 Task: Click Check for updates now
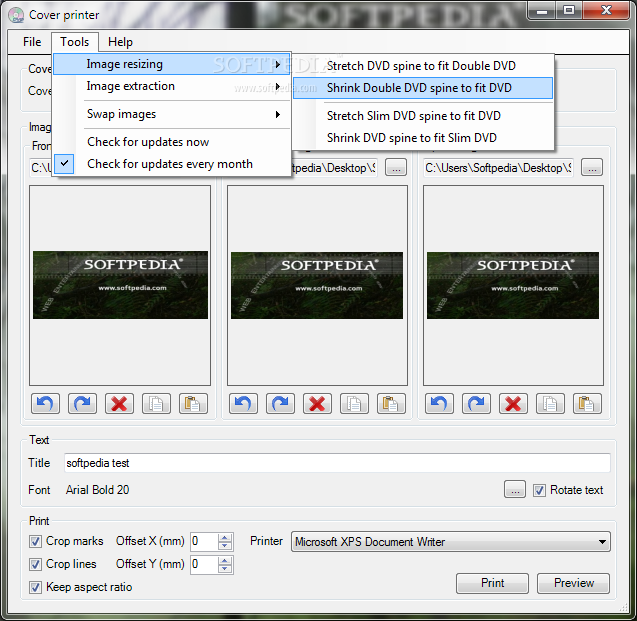172,142
